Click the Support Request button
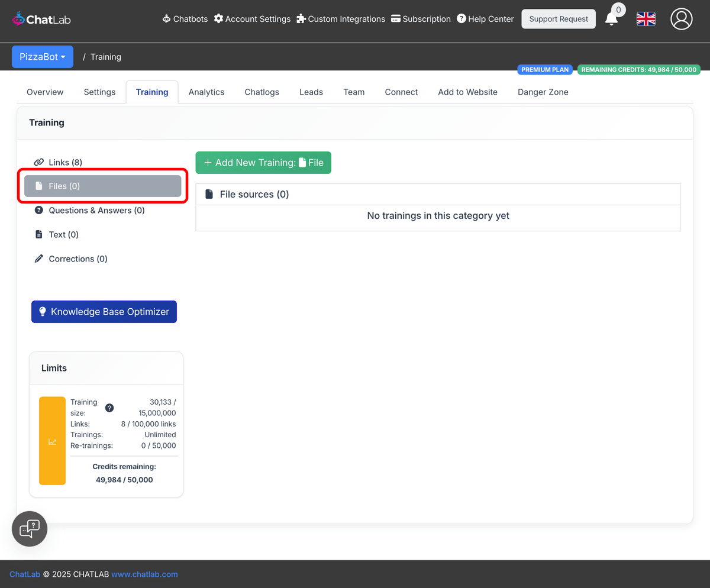This screenshot has width=710, height=588. click(558, 18)
